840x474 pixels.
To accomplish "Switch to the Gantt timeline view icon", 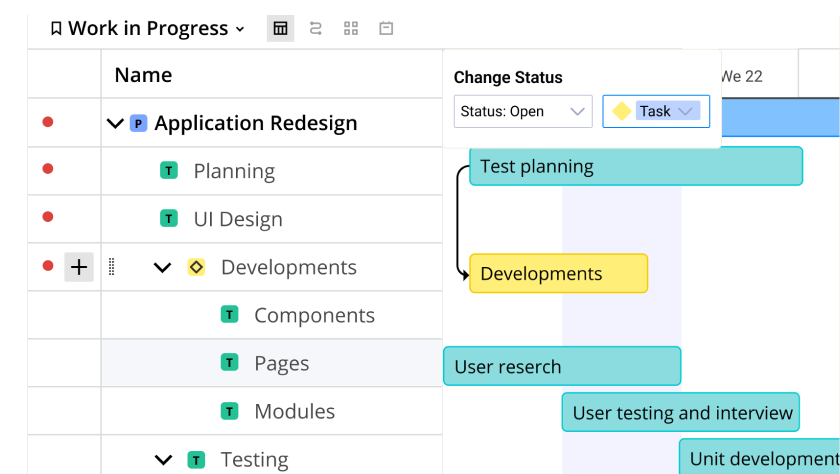I will coord(316,29).
